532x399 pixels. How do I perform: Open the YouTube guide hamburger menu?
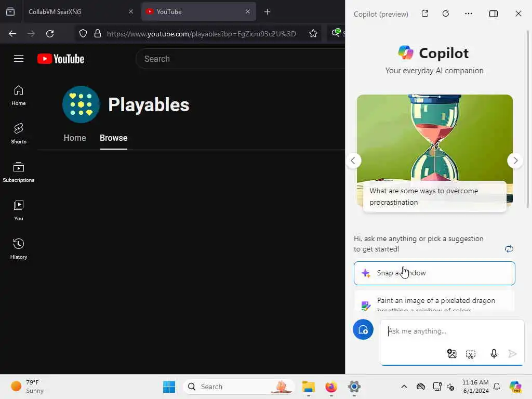pos(19,59)
